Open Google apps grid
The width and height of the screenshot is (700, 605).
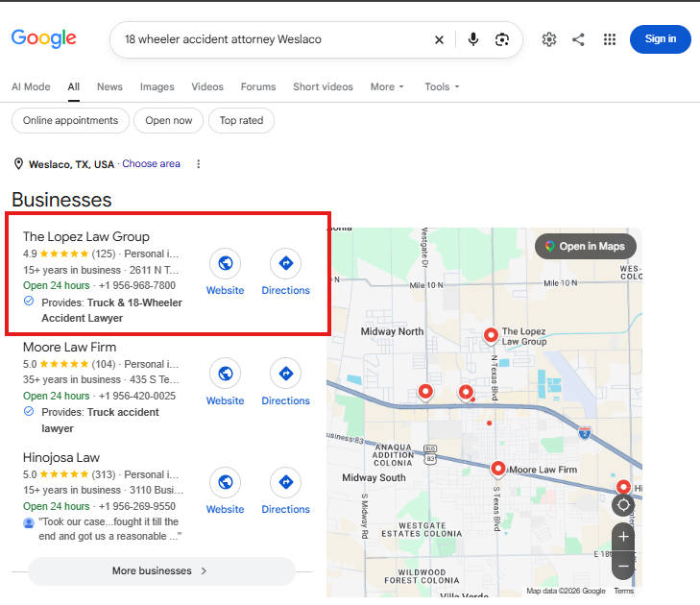pos(610,39)
